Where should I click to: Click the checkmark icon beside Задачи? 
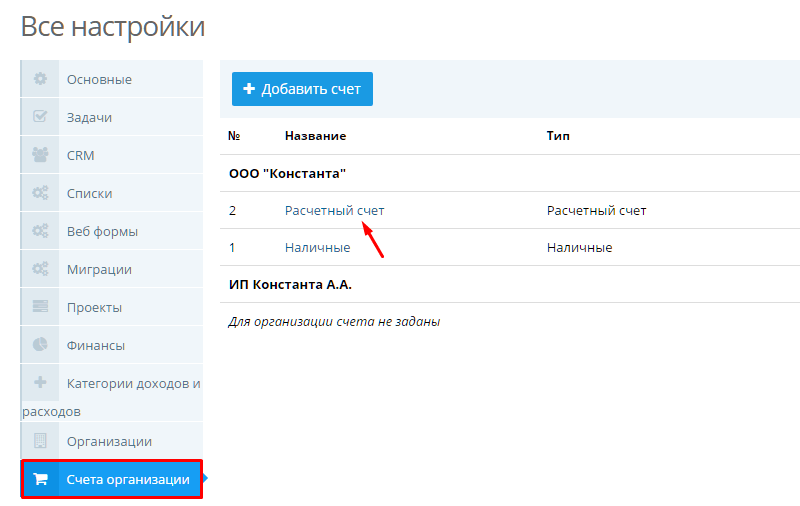[40, 117]
